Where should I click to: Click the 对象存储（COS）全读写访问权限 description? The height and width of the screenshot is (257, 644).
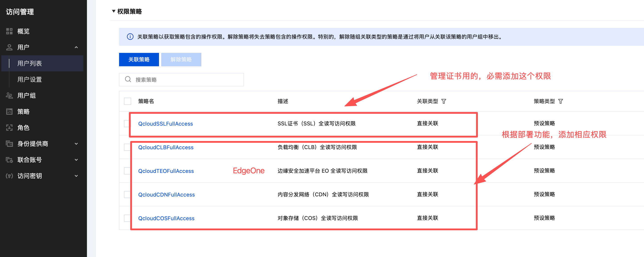tap(318, 218)
